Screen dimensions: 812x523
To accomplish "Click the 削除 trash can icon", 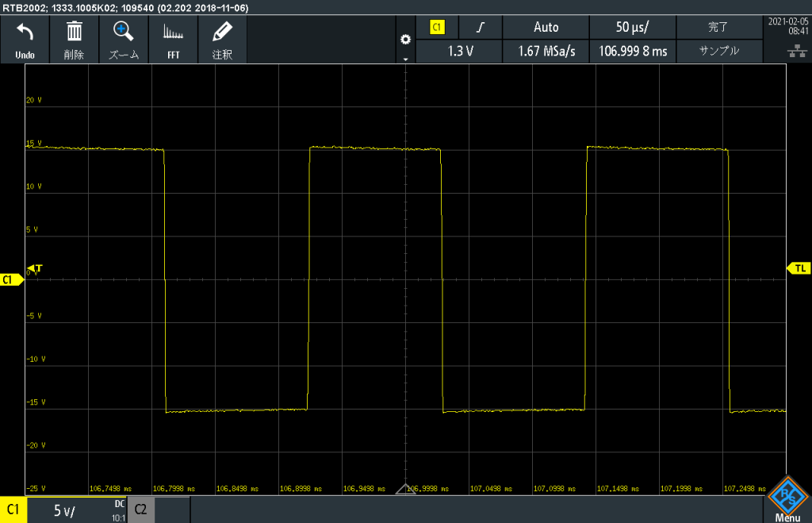I will click(x=74, y=33).
